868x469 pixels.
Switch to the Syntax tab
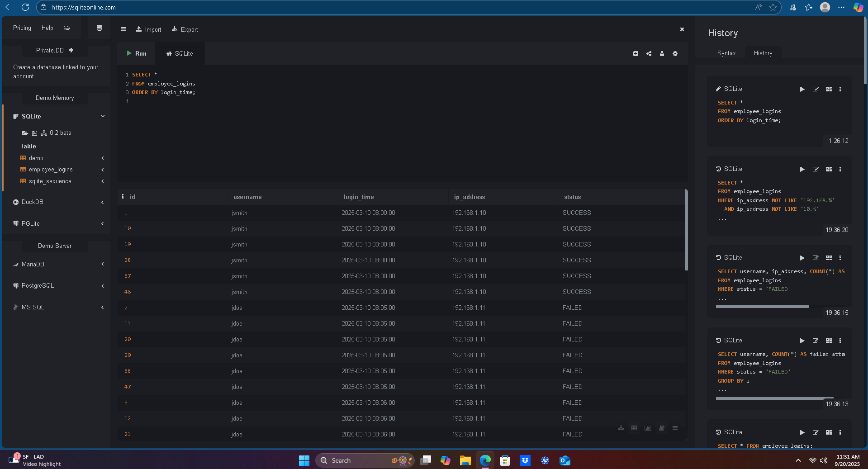point(726,53)
